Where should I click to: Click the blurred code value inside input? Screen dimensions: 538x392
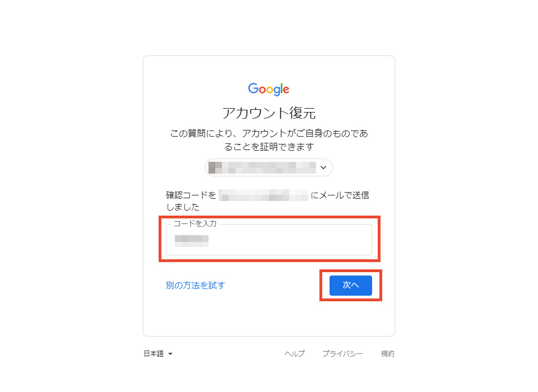192,241
